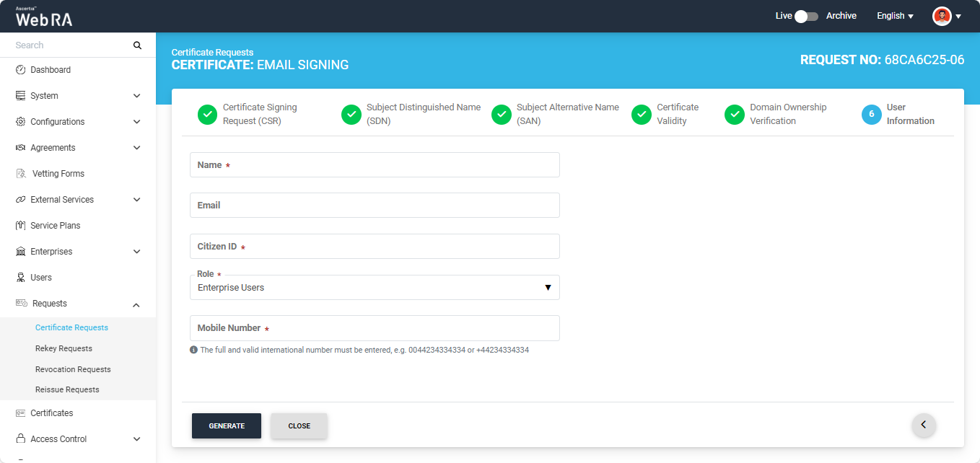
Task: Expand the Enterprises menu section
Action: point(136,252)
